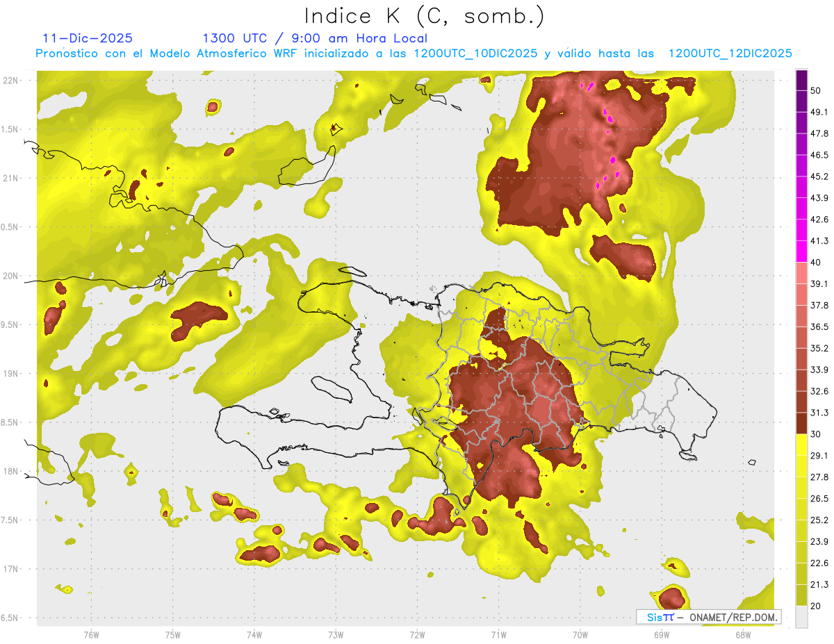Pick the salmon swatch between 39.1 and 40
Image resolution: width=834 pixels, height=644 pixels.
coord(801,273)
